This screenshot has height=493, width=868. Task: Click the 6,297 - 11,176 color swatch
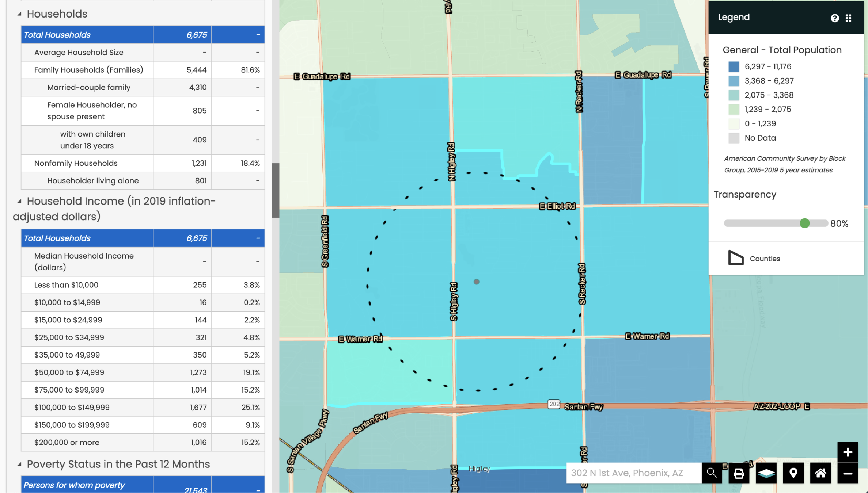(x=734, y=66)
